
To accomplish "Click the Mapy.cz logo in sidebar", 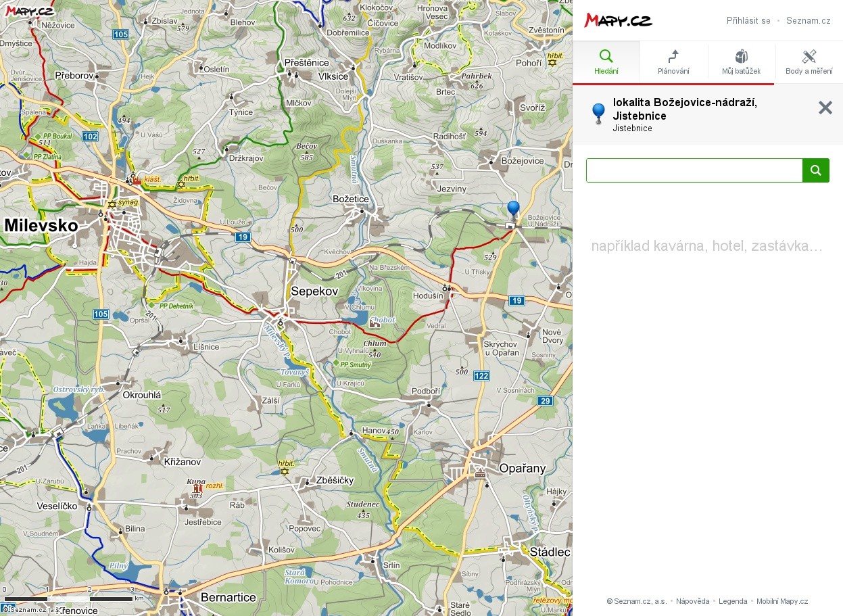I will [x=618, y=20].
